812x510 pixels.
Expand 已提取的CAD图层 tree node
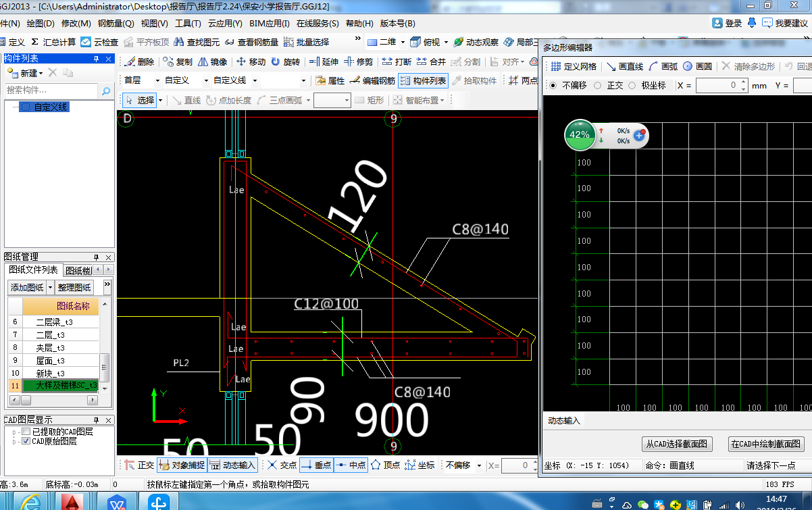15,432
